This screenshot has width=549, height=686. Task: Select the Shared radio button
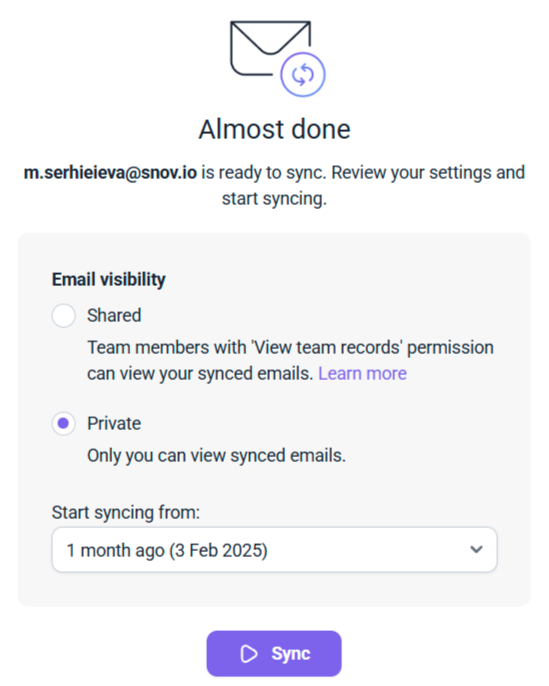tap(64, 315)
